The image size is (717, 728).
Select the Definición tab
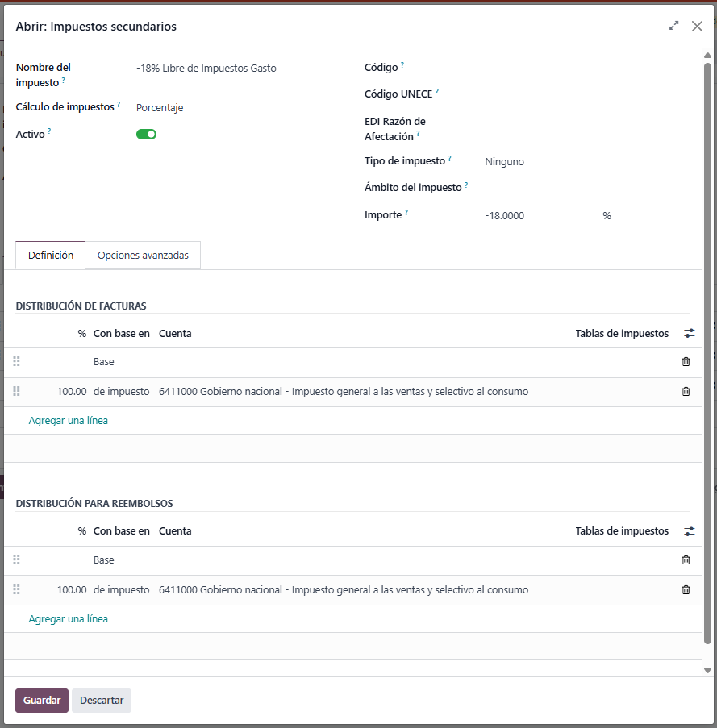click(x=51, y=256)
